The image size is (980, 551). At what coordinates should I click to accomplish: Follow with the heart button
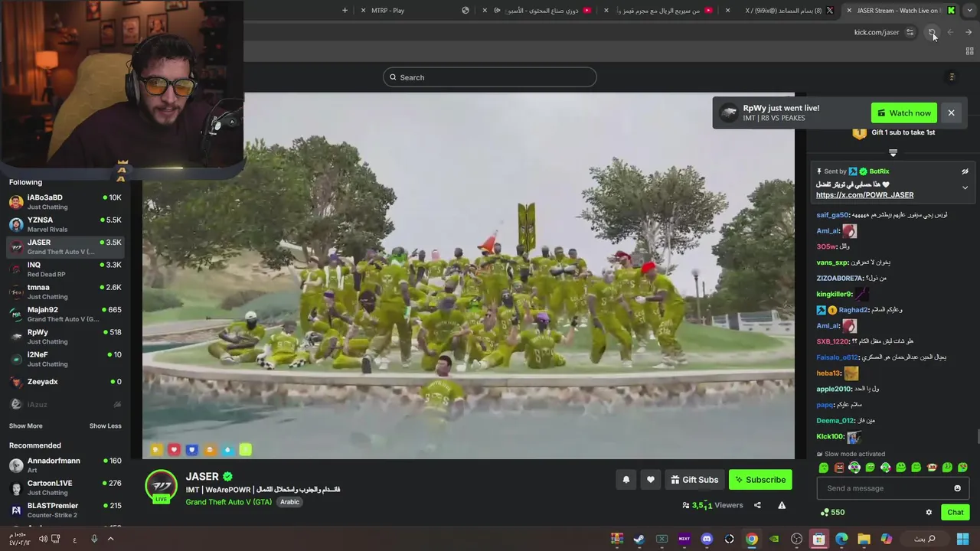(x=651, y=480)
